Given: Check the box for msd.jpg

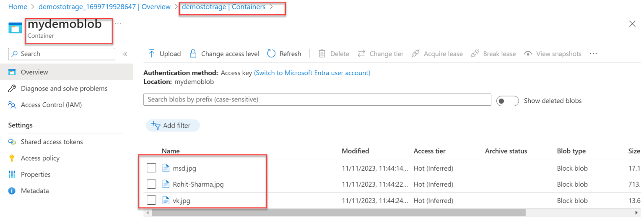Looking at the screenshot, I should [x=151, y=168].
